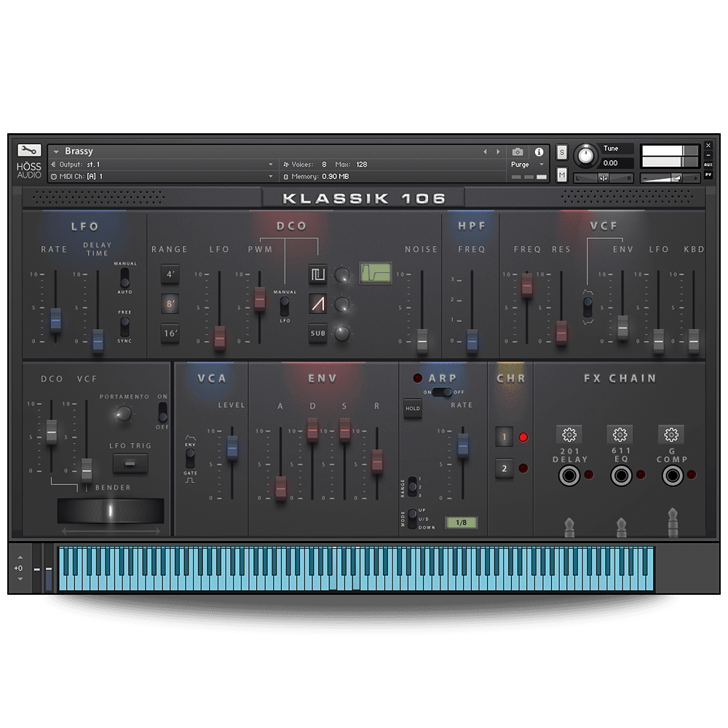Click the Tune knob
728x728 pixels.
point(586,156)
